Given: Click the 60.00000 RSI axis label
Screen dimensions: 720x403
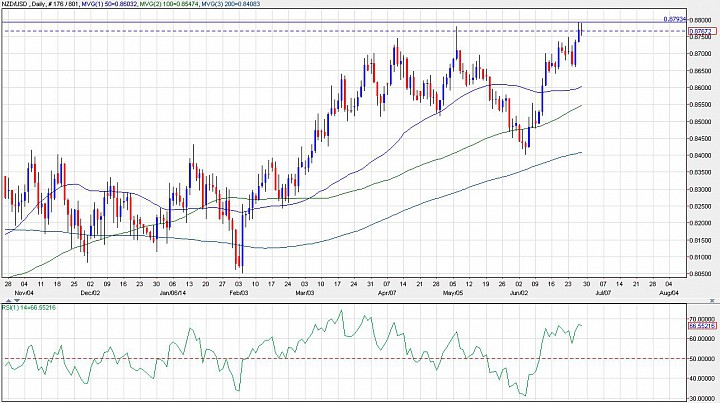Looking at the screenshot, I should [702, 339].
